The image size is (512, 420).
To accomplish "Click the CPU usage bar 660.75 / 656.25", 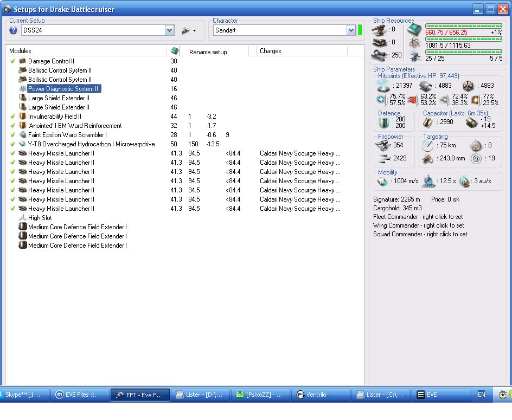I will click(x=463, y=26).
